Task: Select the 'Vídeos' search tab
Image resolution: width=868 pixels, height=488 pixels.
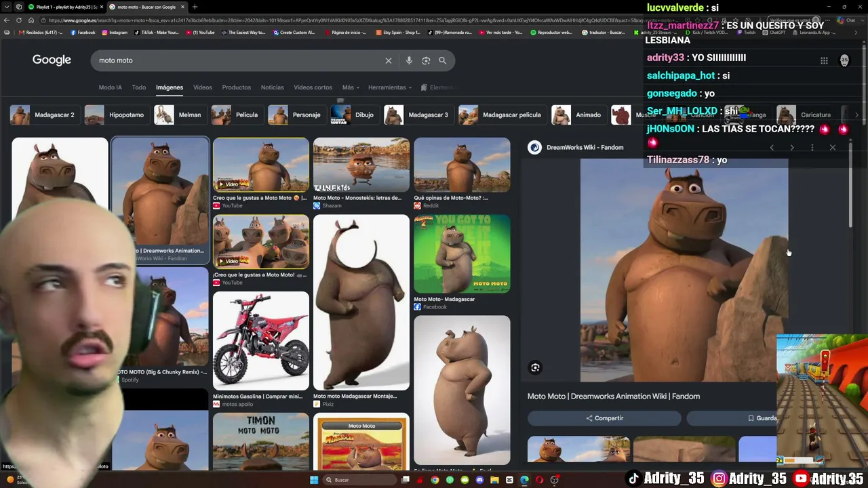Action: pyautogui.click(x=202, y=87)
